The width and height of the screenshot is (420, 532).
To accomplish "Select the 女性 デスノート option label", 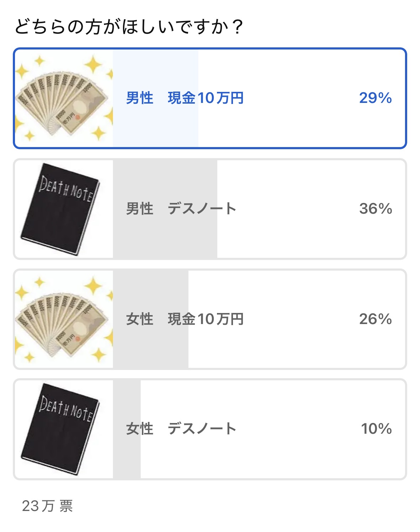I will (181, 429).
